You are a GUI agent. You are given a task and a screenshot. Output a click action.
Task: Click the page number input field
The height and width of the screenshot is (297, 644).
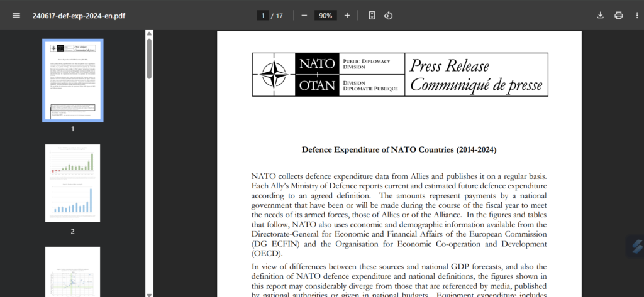[x=262, y=16]
